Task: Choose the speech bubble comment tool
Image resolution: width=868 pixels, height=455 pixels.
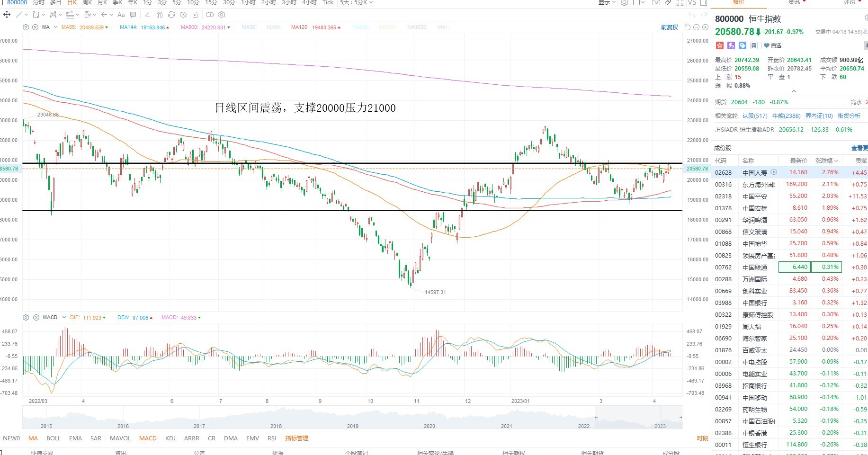Action: pos(133,15)
